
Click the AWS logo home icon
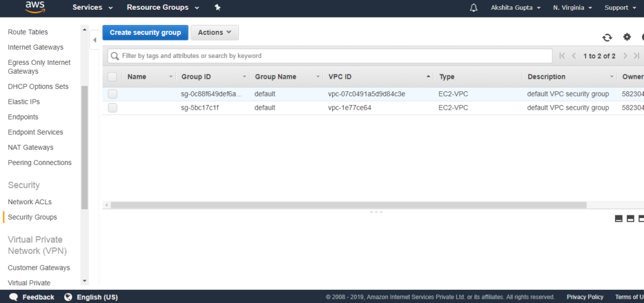[x=34, y=7]
